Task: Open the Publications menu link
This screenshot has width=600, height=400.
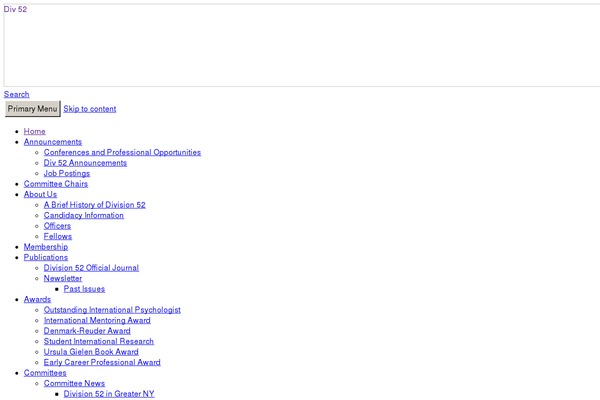Action: tap(46, 257)
